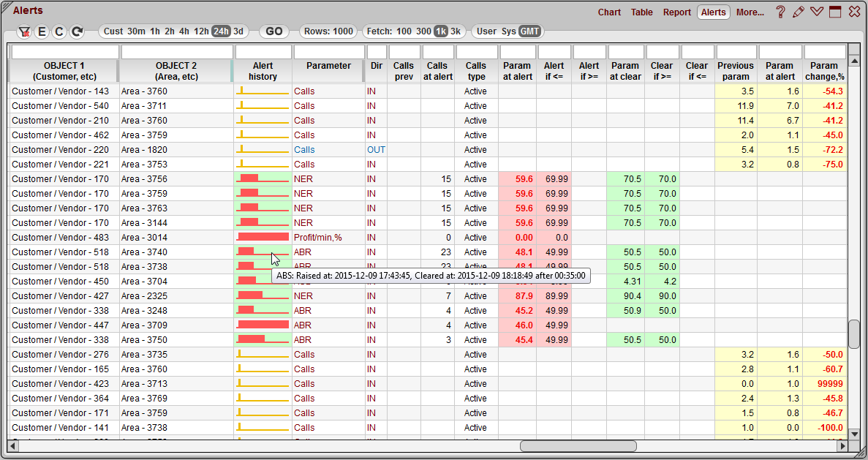Click the C toolbar icon
868x460 pixels.
point(59,31)
